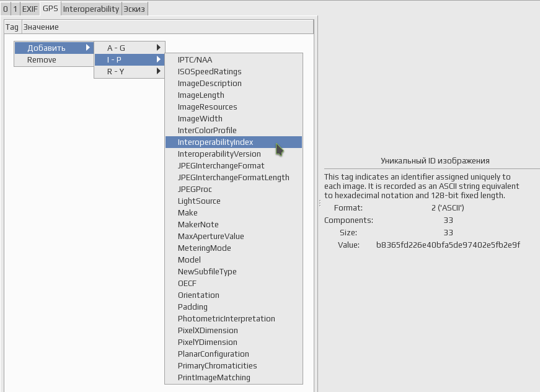
Task: Click the highlighted InteroperabilityIndex item
Action: pos(234,142)
